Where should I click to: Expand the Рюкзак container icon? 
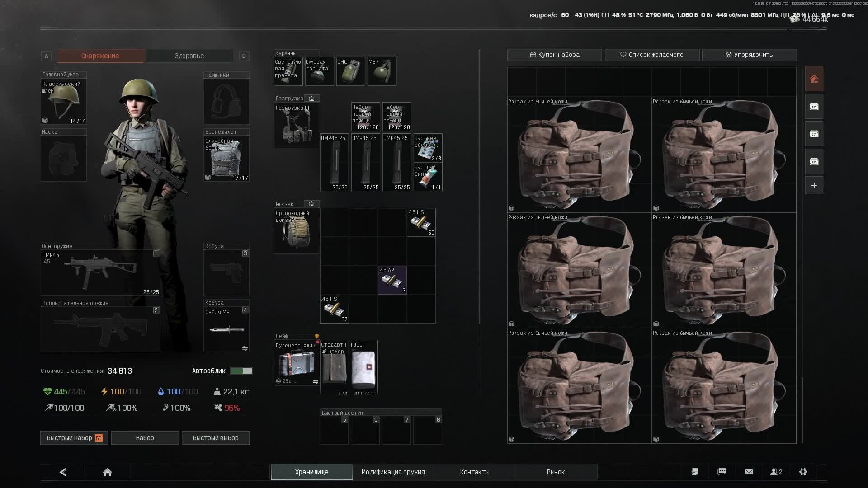click(311, 204)
